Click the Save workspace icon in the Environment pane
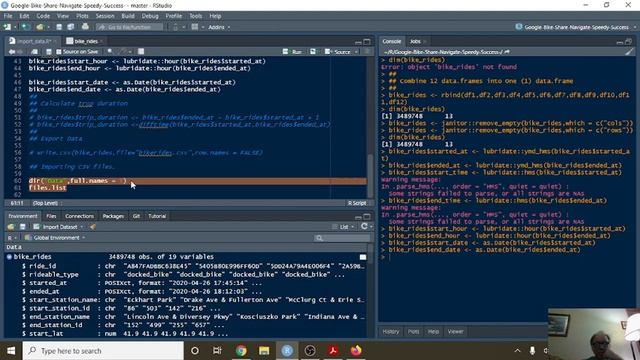Screen dimensions: 640x360 pyautogui.click(x=22, y=227)
